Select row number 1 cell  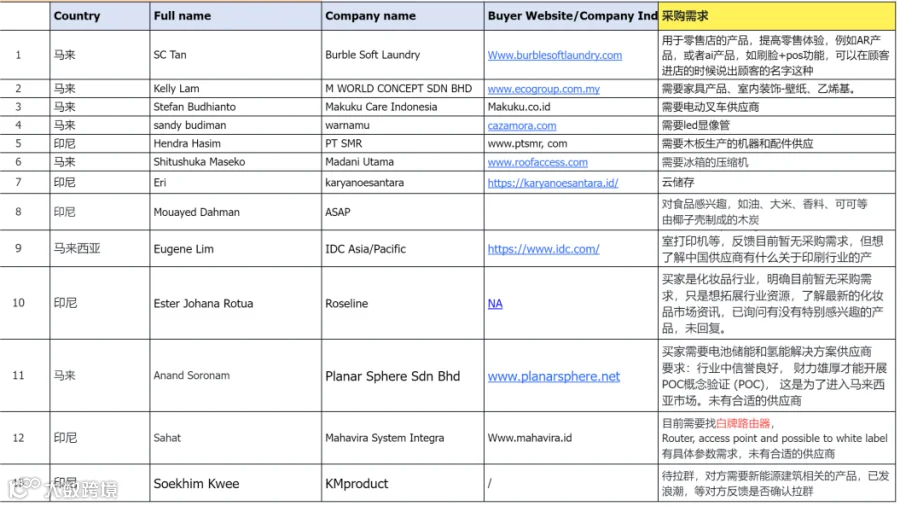(x=25, y=55)
